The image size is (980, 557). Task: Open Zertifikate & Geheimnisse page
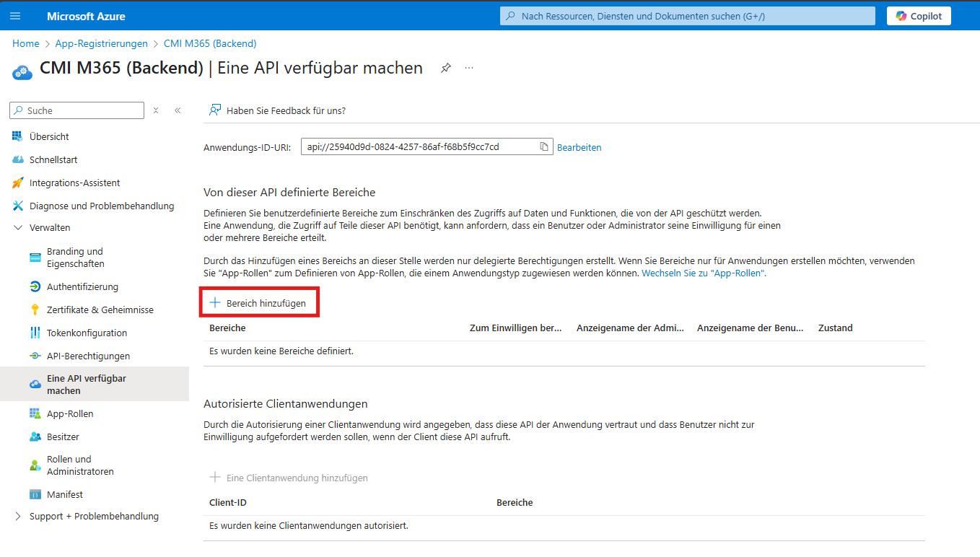click(100, 310)
